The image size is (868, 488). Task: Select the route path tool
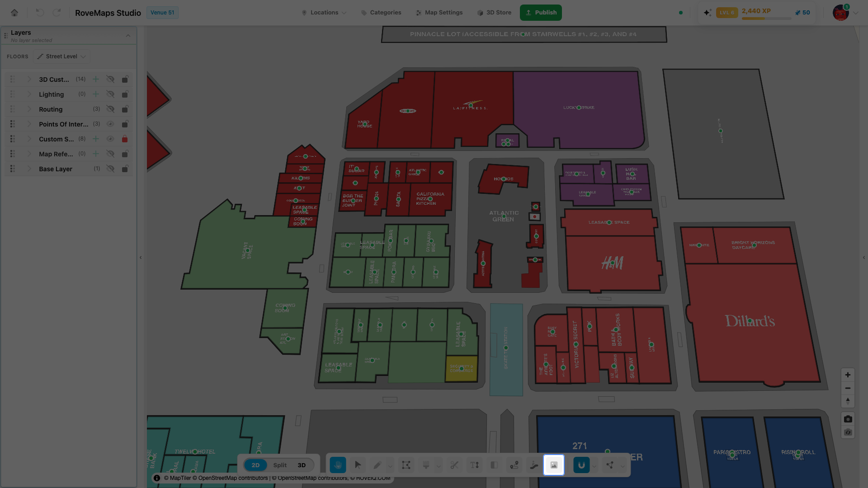(x=514, y=465)
